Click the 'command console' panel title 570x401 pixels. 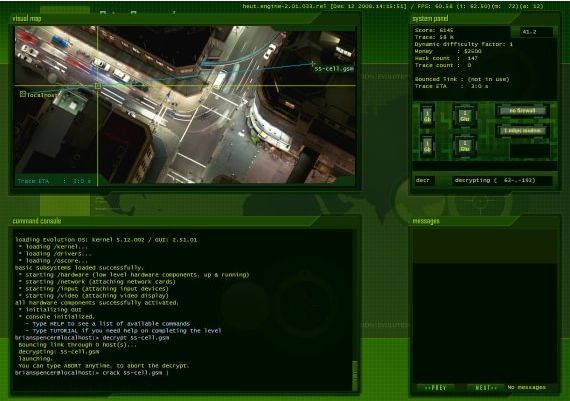37,221
